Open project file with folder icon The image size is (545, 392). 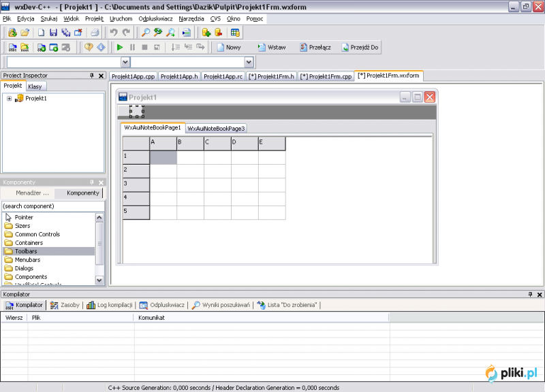pyautogui.click(x=25, y=33)
